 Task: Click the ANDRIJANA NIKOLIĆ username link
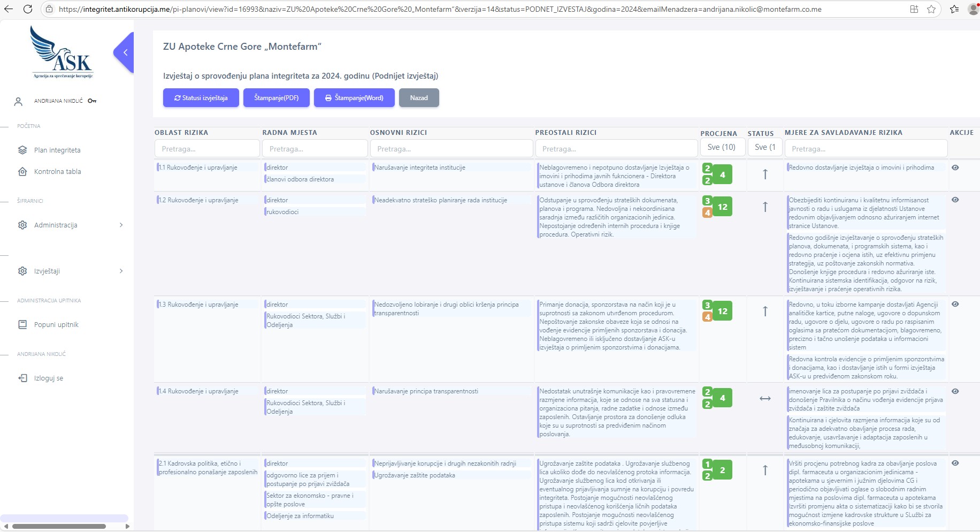58,101
